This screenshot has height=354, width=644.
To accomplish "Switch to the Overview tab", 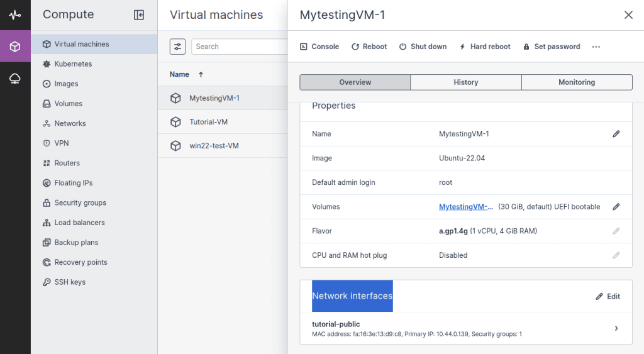I will tap(355, 82).
